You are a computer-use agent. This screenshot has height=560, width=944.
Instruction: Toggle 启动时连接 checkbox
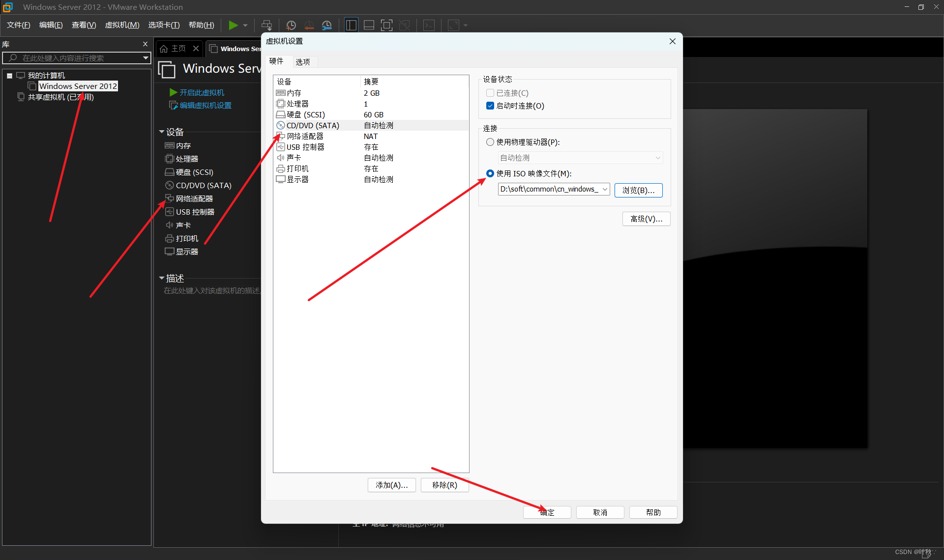coord(490,106)
